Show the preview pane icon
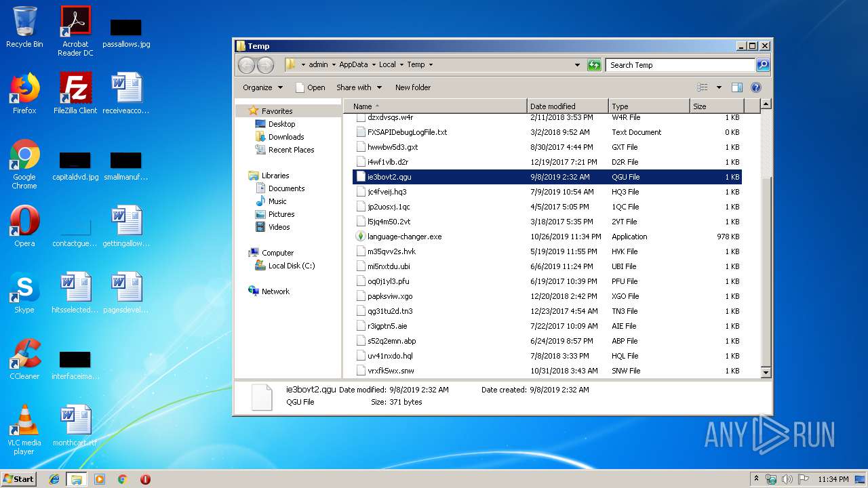 point(737,87)
